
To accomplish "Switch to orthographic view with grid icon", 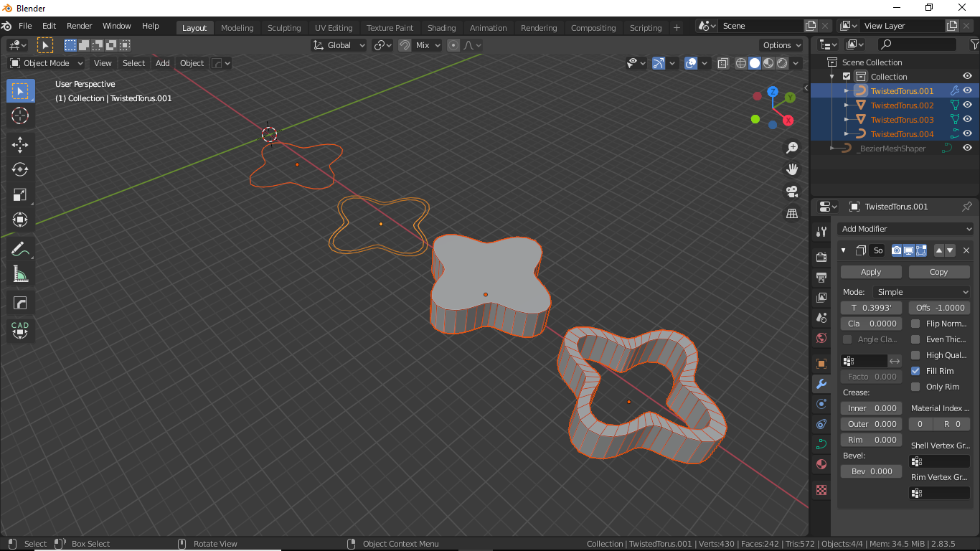I will [x=792, y=213].
